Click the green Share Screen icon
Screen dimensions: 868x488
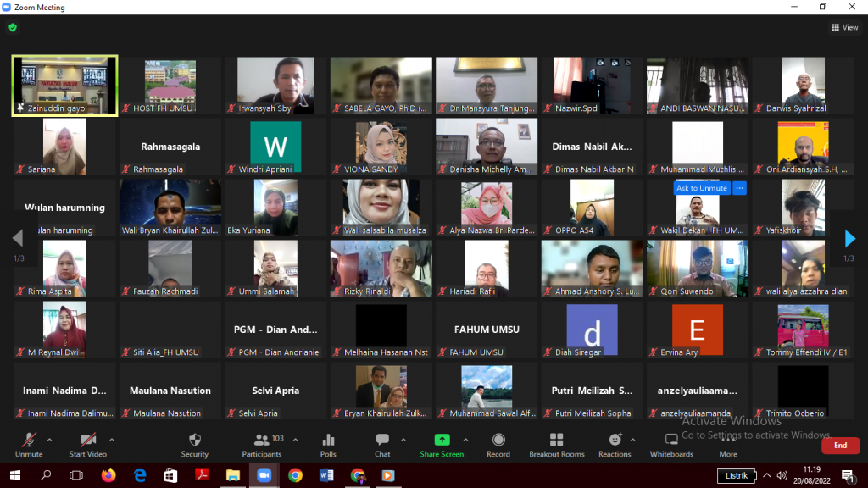tap(442, 441)
